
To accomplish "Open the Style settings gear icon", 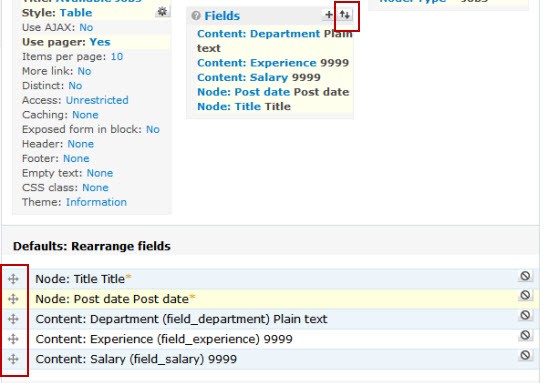I will point(162,12).
